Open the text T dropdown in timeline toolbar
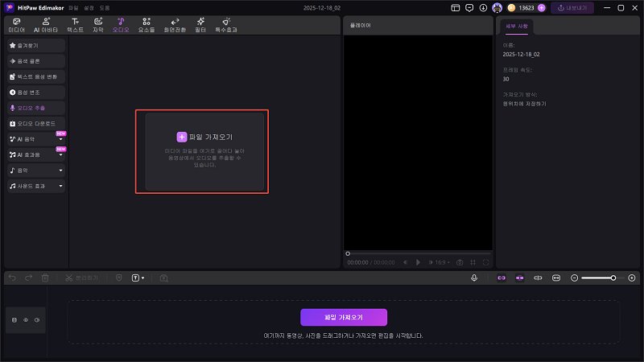Screen dimensions: 644x362 [138, 278]
